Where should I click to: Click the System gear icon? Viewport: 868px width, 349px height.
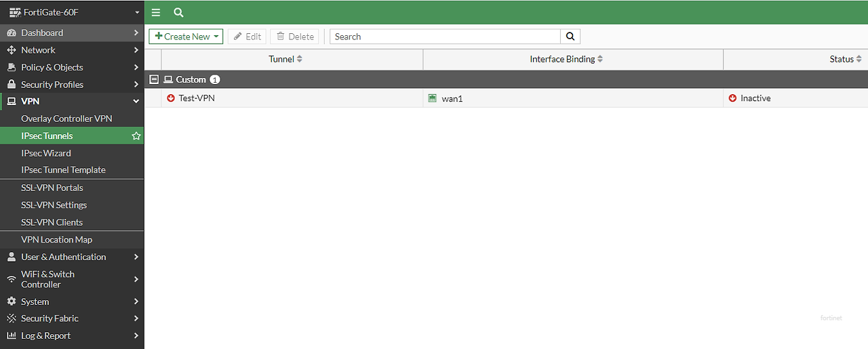coord(12,302)
